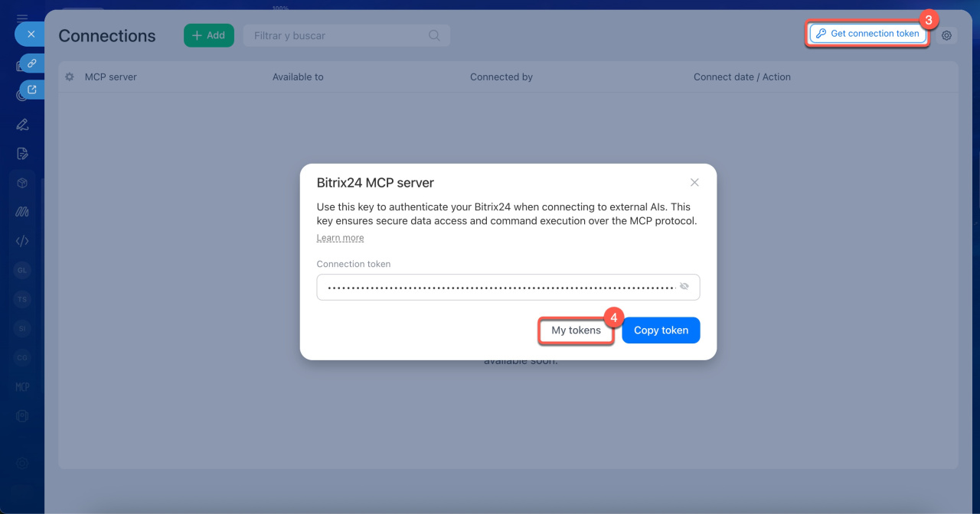
Task: Close the Bitrix24 MCP server dialog
Action: [x=694, y=183]
